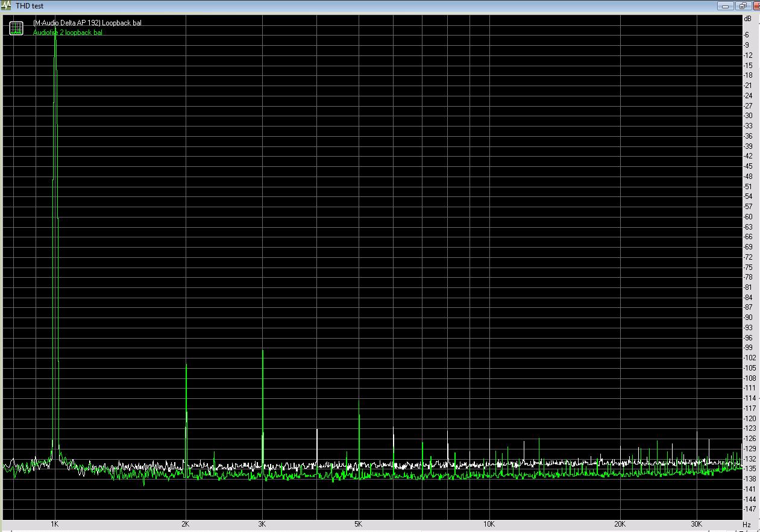The width and height of the screenshot is (760, 532).
Task: Click the 10K frequency axis label
Action: pyautogui.click(x=489, y=524)
